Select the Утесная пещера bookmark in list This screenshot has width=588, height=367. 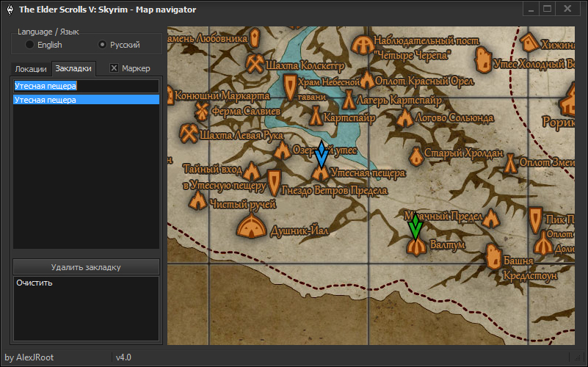tap(86, 100)
